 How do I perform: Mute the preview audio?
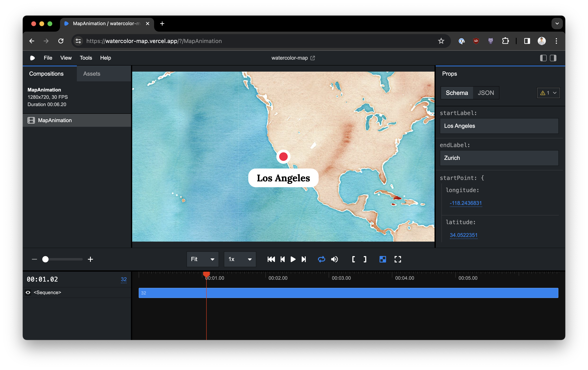coord(335,259)
